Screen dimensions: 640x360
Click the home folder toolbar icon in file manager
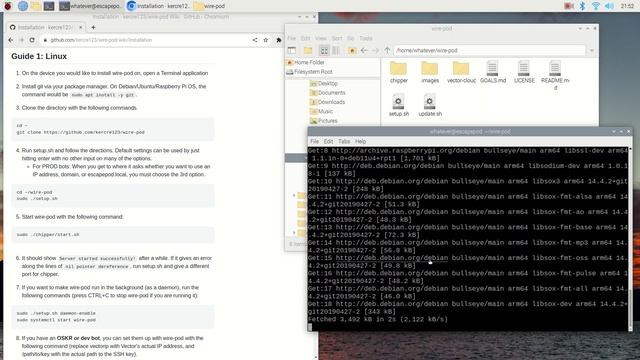tap(352, 50)
